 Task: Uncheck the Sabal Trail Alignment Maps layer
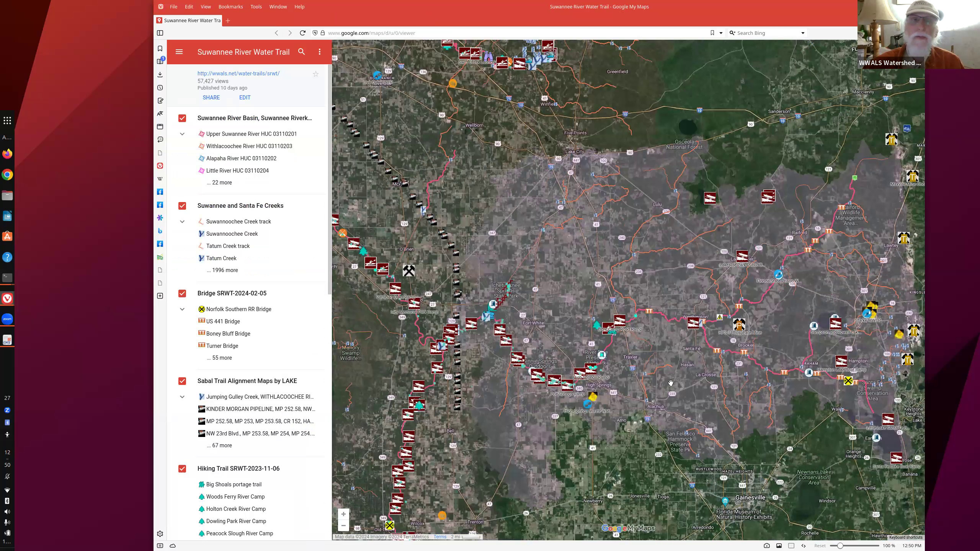pos(182,381)
